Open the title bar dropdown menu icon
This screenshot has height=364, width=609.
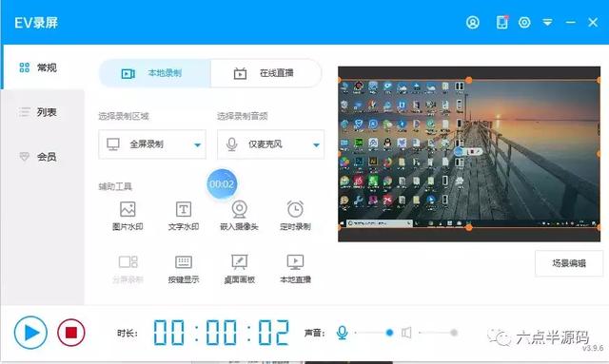coord(547,23)
